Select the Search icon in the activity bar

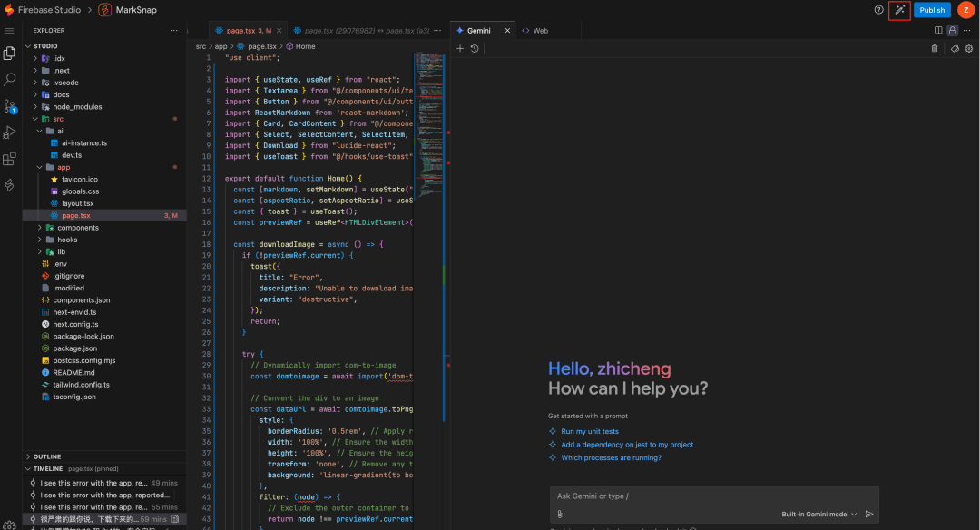(x=10, y=79)
